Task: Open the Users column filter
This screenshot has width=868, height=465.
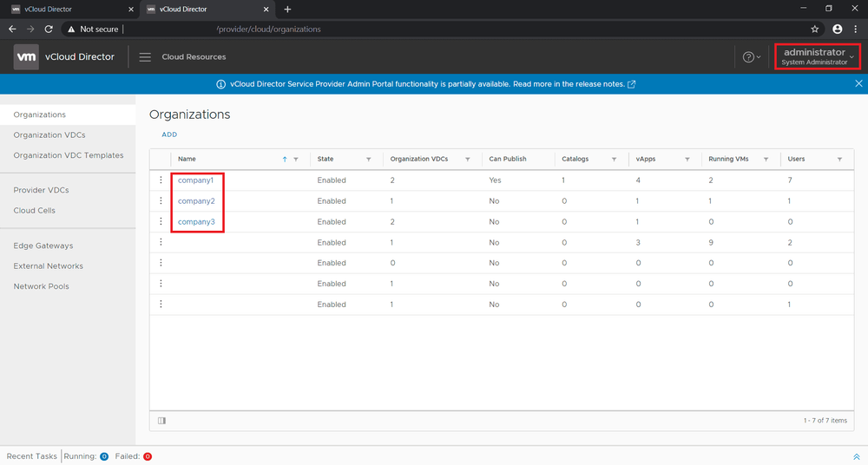Action: (x=839, y=160)
